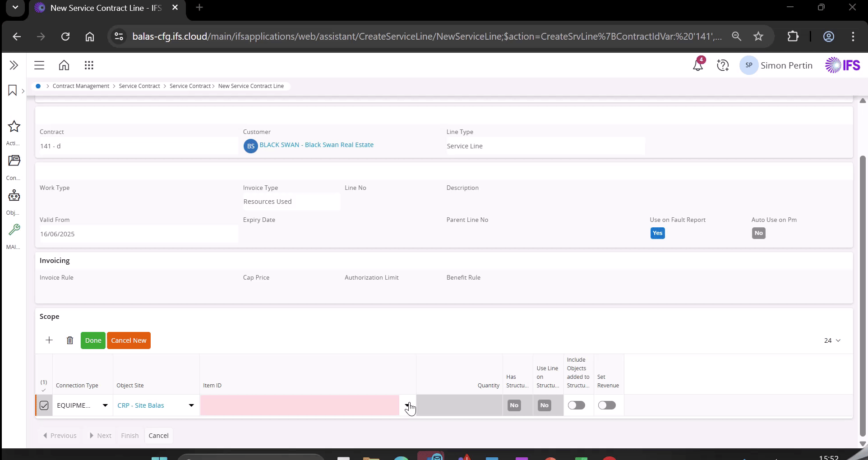Open browser three-dot menu
The image size is (868, 460).
(x=853, y=37)
